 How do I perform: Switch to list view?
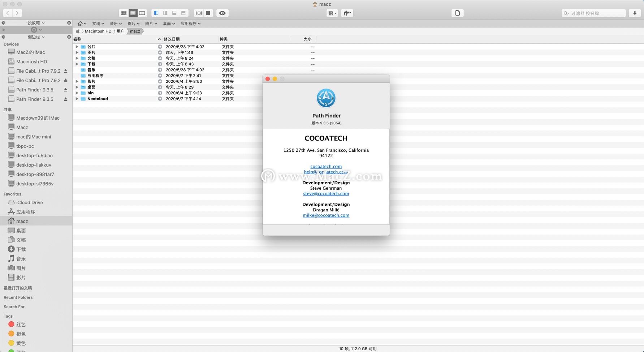[x=133, y=13]
